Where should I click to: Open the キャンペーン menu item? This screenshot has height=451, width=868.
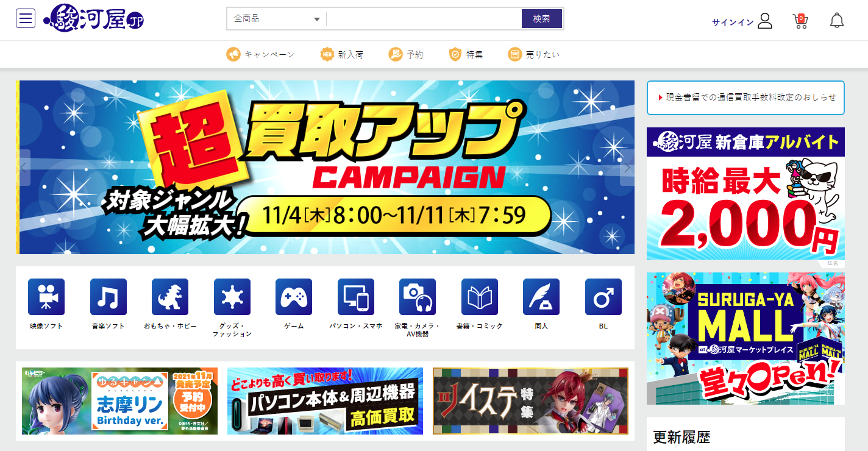pos(261,54)
